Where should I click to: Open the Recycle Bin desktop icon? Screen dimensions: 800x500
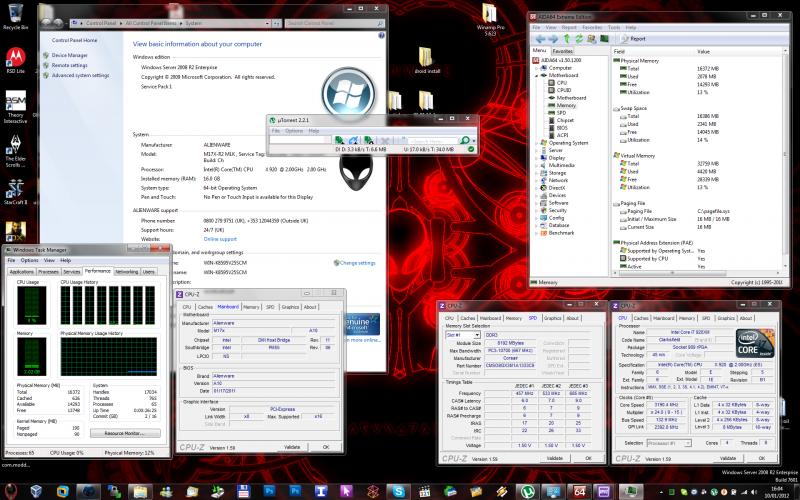15,16
